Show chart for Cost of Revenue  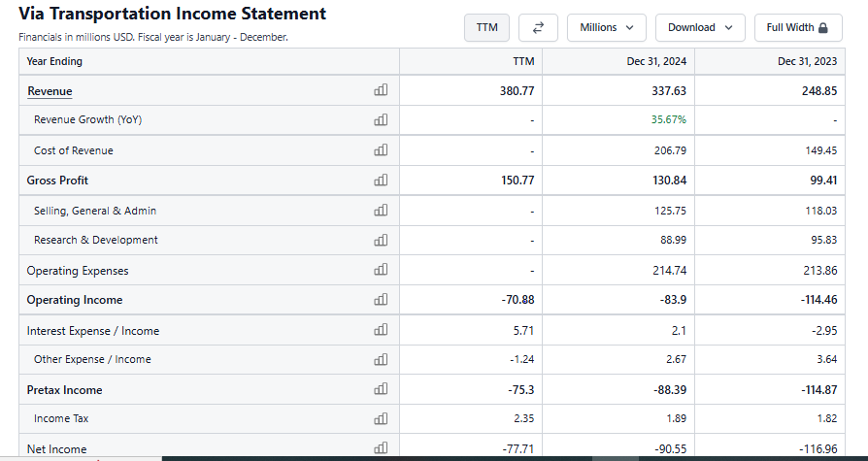pos(381,150)
